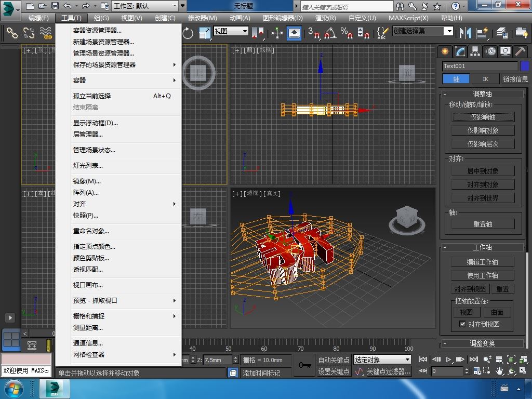Select the Link tool chain icon

12,33
